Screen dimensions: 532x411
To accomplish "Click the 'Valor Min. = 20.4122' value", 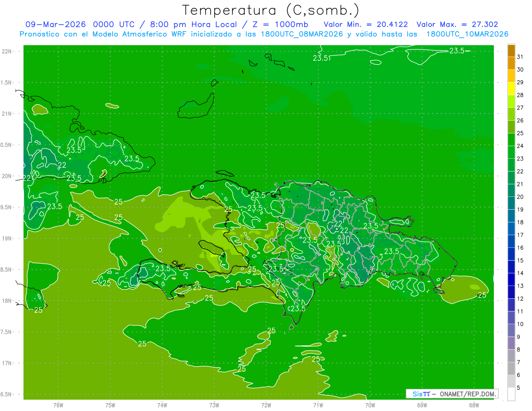I will [x=366, y=24].
